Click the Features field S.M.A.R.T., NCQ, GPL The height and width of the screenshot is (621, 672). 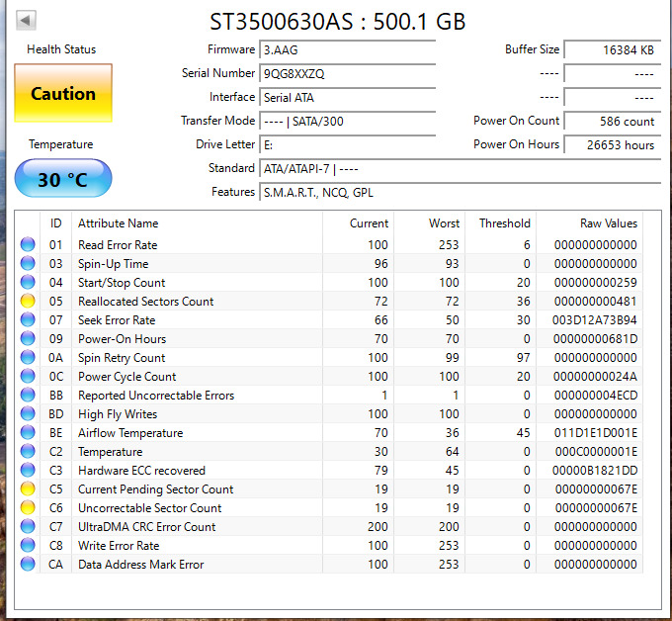pyautogui.click(x=461, y=193)
